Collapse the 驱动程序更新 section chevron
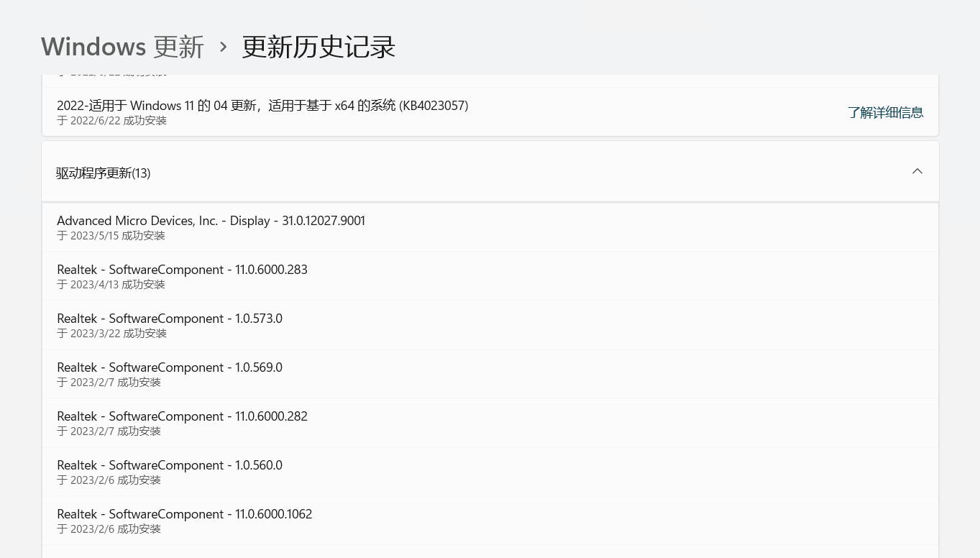 [917, 171]
